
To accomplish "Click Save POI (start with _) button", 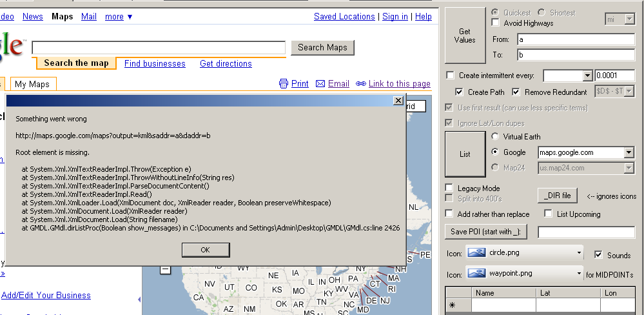I will pyautogui.click(x=486, y=232).
